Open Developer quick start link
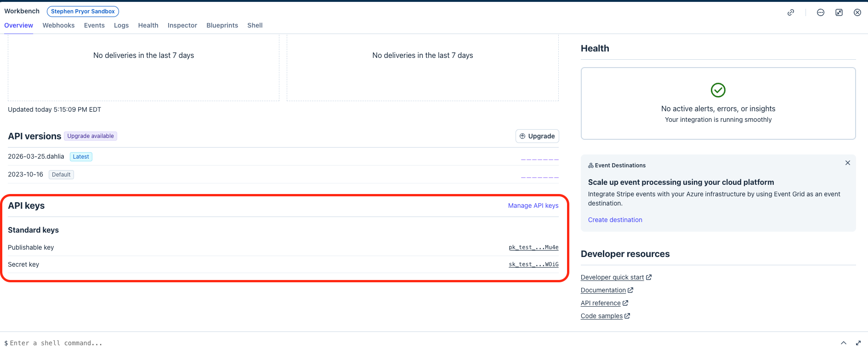 [612, 277]
